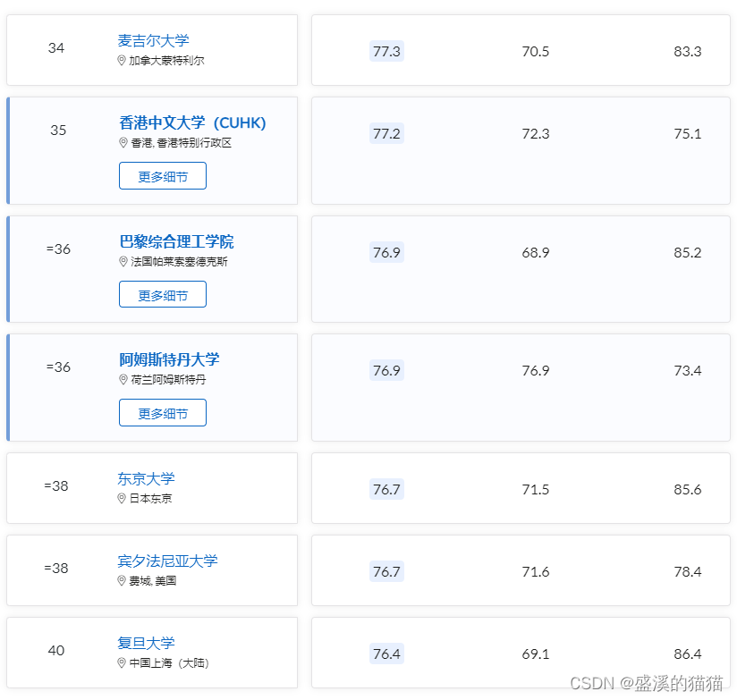Click location pin icon beside 费城, 美国
The image size is (737, 700).
pos(122,581)
